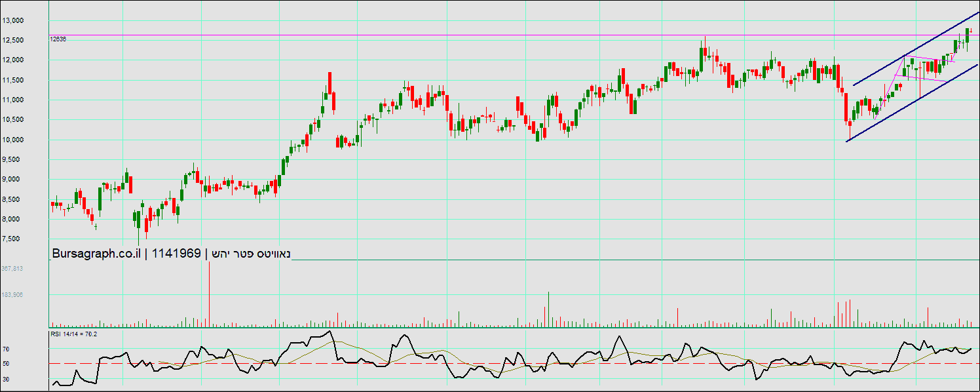Image resolution: width=980 pixels, height=392 pixels.
Task: Click the security number 1141969
Action: (x=176, y=254)
